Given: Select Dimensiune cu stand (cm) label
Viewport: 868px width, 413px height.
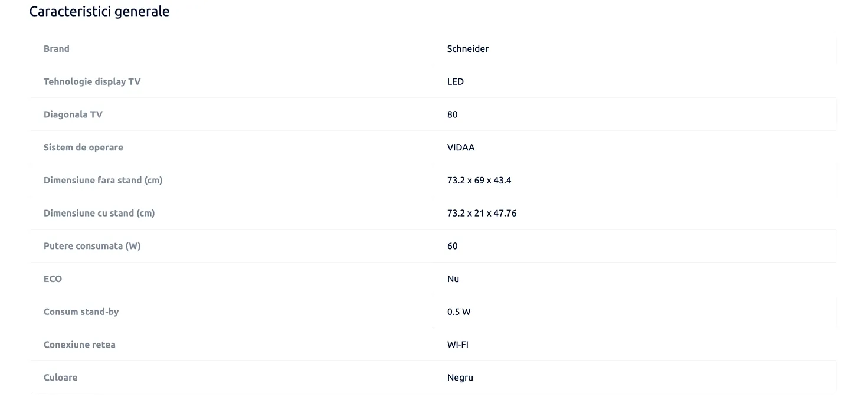Looking at the screenshot, I should 99,213.
